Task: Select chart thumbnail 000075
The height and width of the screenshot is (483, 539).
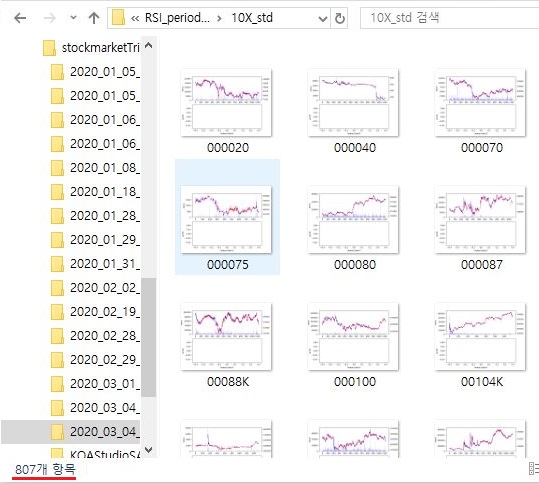Action: pyautogui.click(x=226, y=219)
